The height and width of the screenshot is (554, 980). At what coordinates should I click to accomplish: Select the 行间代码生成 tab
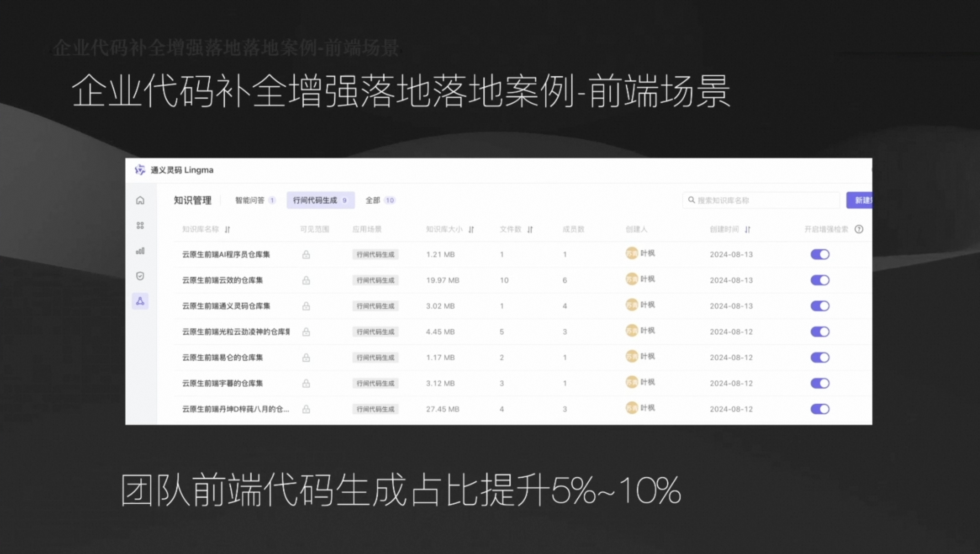320,200
